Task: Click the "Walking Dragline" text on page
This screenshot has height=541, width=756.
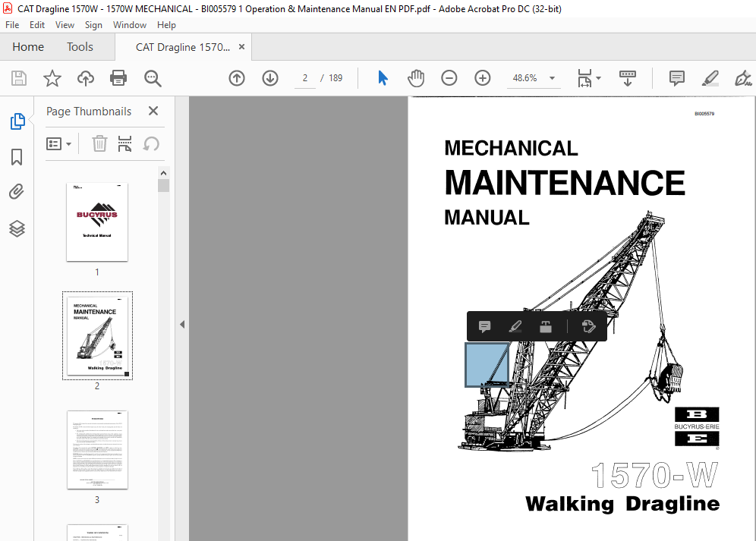Action: [x=622, y=504]
